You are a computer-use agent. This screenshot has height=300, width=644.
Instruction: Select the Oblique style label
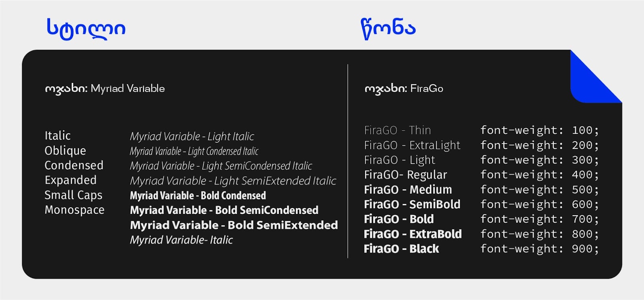click(x=65, y=151)
